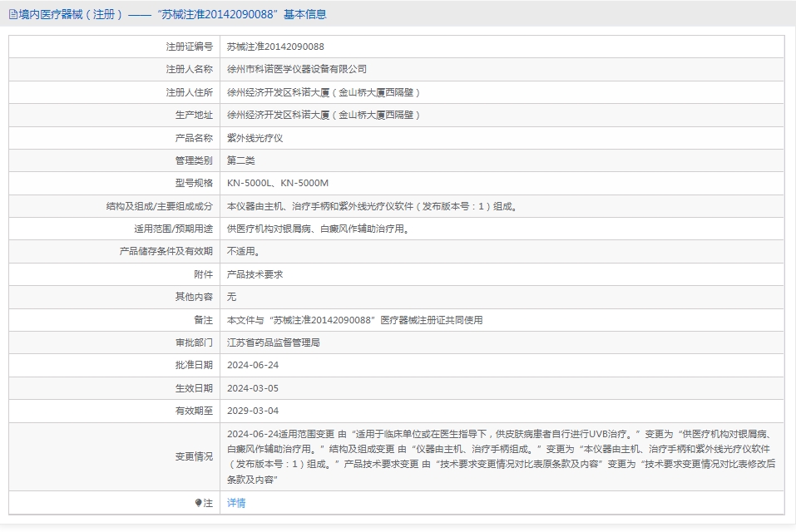Click the product name 紫外线光疗仪
Screen dimensions: 796x532
[255, 138]
